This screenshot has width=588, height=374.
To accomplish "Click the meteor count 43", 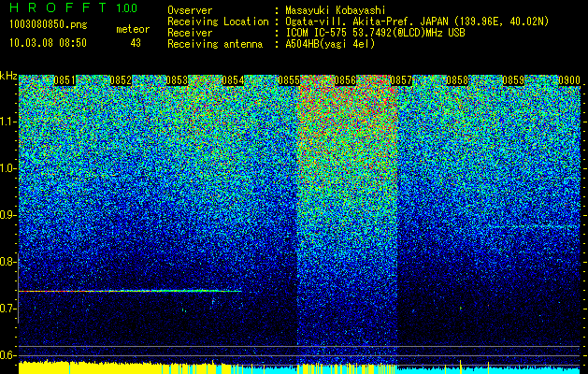I will coord(136,43).
